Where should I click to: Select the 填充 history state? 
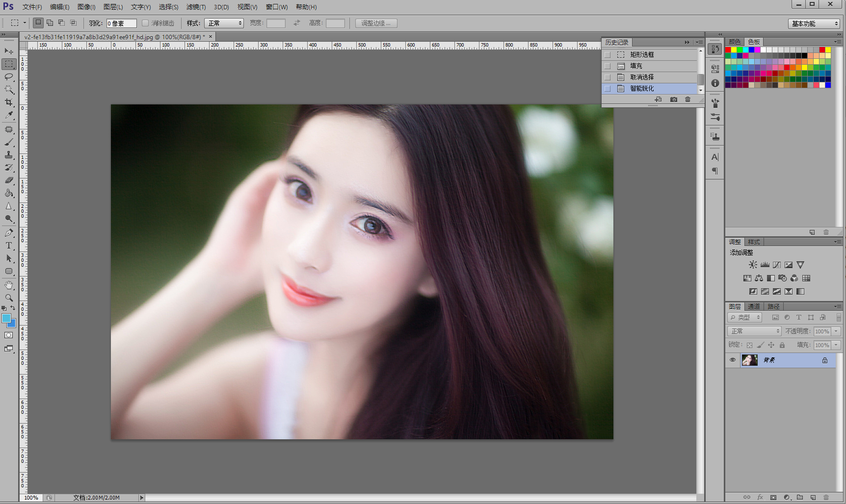650,66
